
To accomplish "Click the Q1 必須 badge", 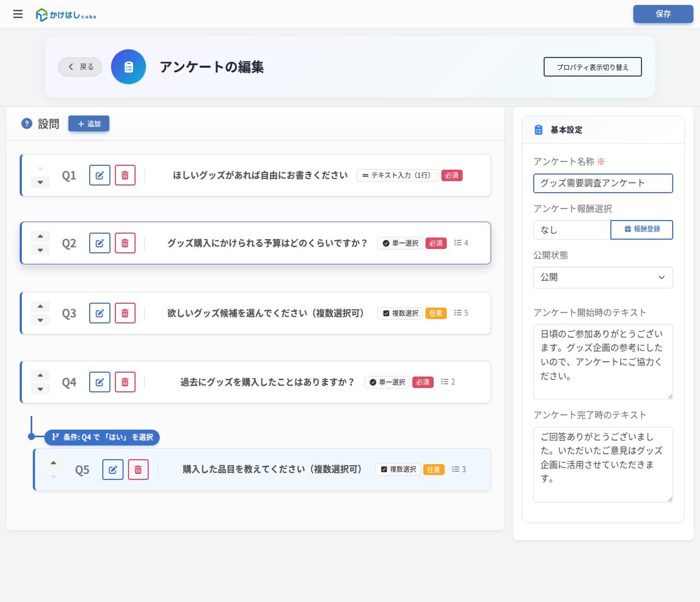I will pyautogui.click(x=452, y=175).
